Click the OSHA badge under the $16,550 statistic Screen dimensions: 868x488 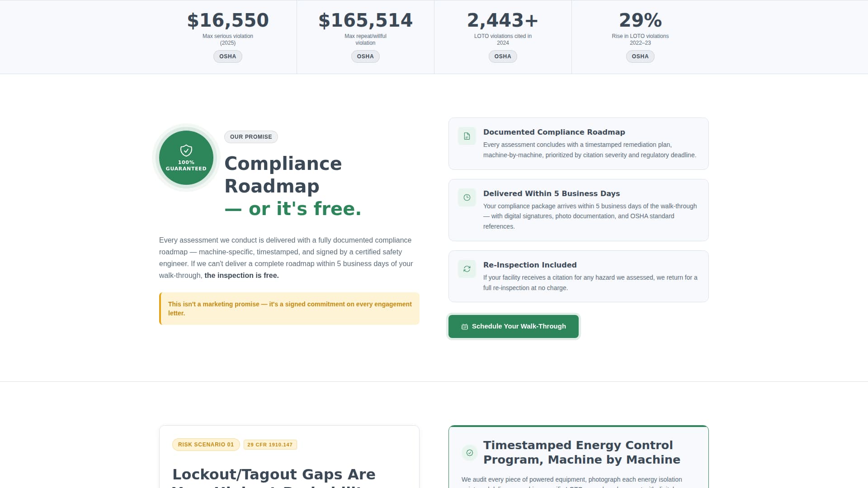click(x=227, y=56)
